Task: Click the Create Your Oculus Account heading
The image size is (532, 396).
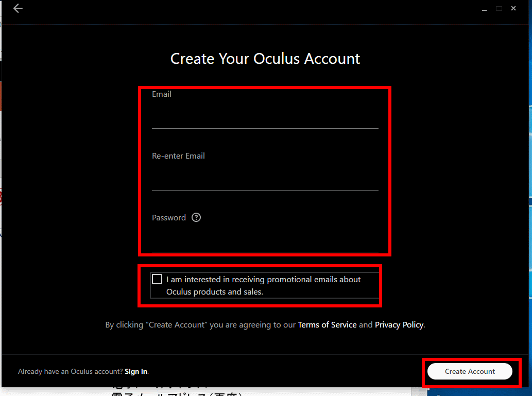Action: click(x=265, y=59)
